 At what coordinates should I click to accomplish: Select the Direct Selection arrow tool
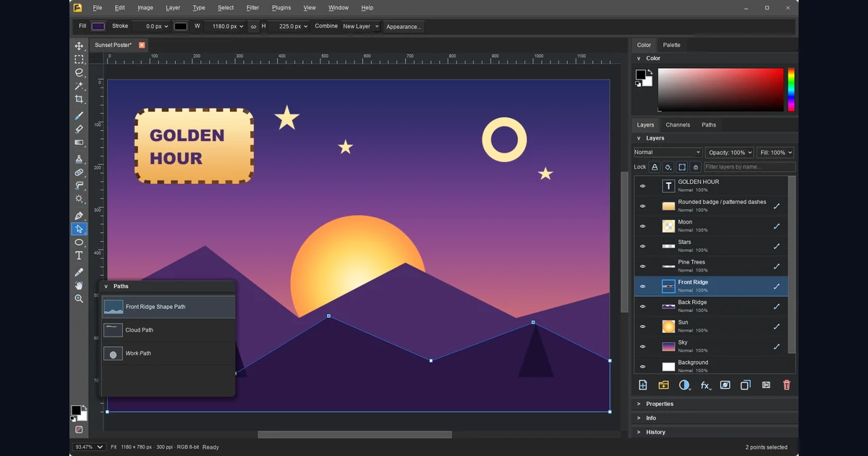pos(79,229)
